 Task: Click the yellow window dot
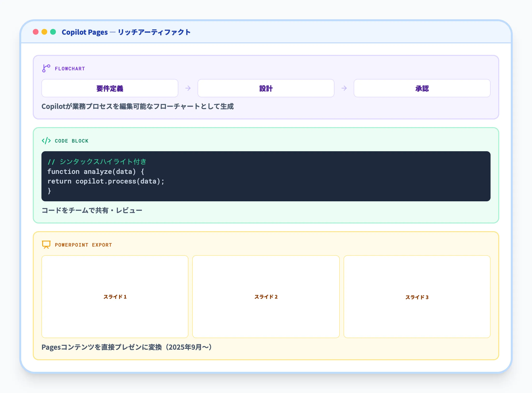coord(44,32)
